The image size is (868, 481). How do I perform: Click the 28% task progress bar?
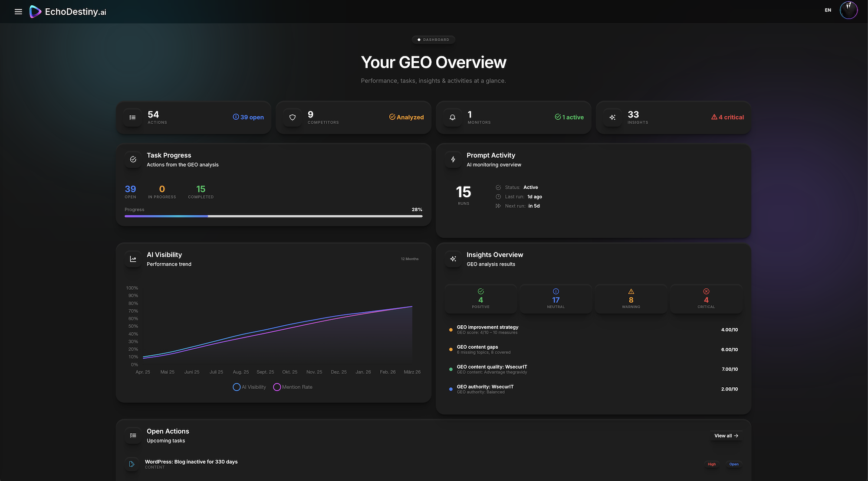pos(273,216)
